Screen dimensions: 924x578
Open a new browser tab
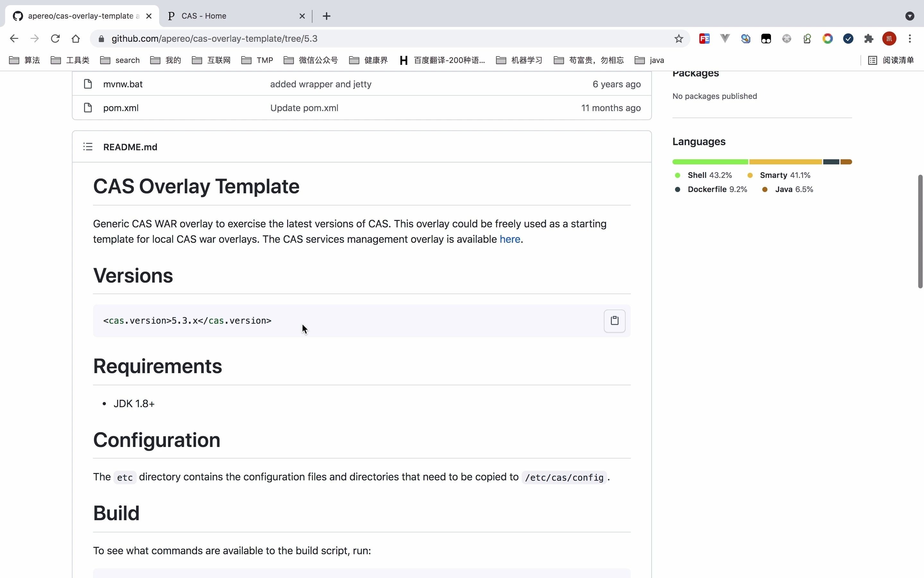point(326,16)
